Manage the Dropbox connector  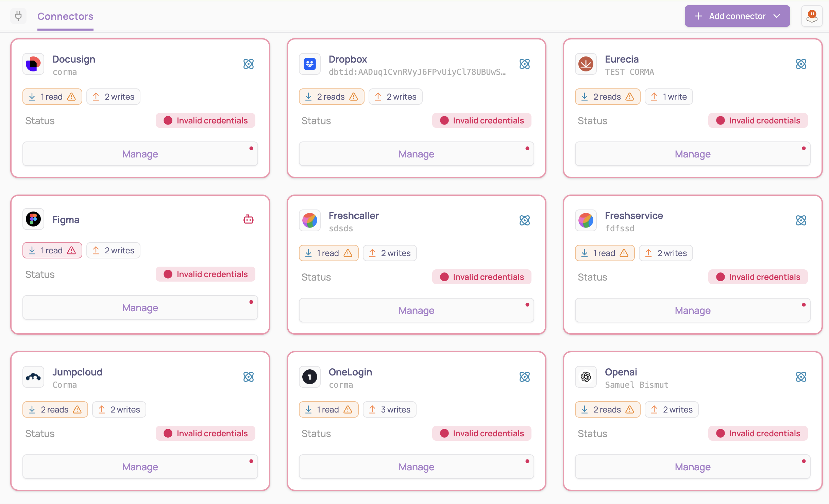click(416, 154)
